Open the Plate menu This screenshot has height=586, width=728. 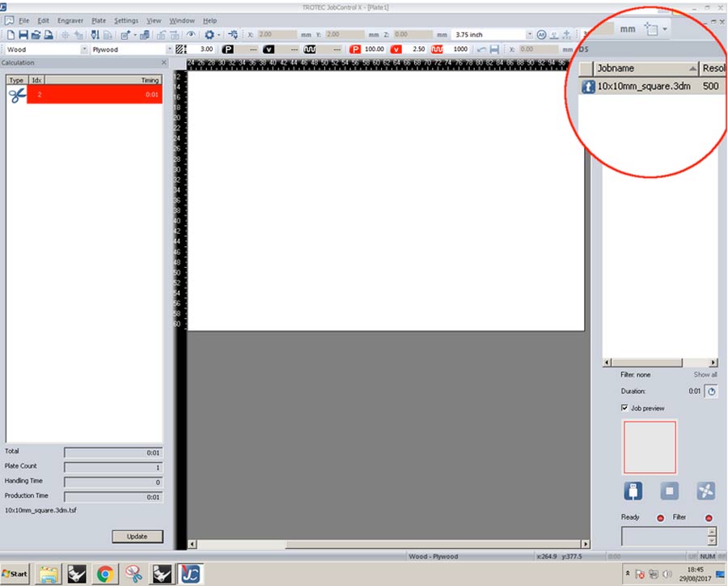point(99,20)
